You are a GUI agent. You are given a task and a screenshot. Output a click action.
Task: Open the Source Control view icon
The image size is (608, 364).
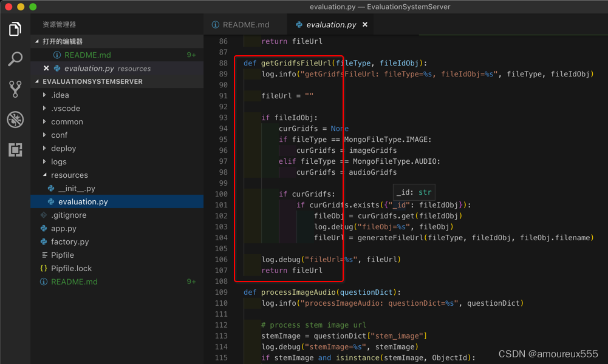click(x=15, y=89)
